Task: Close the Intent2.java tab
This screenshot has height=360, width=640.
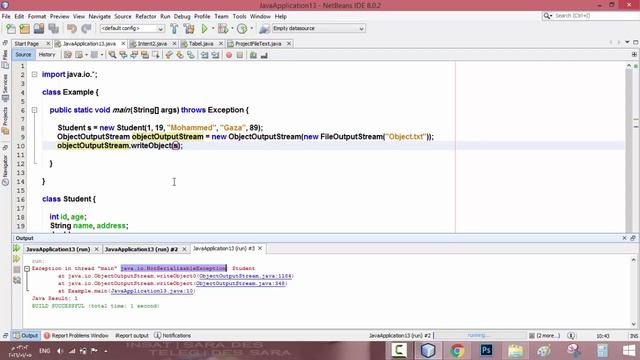Action: click(x=174, y=43)
